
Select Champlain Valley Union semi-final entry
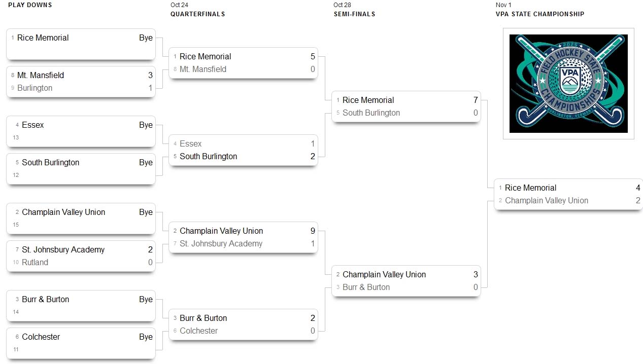tap(384, 275)
